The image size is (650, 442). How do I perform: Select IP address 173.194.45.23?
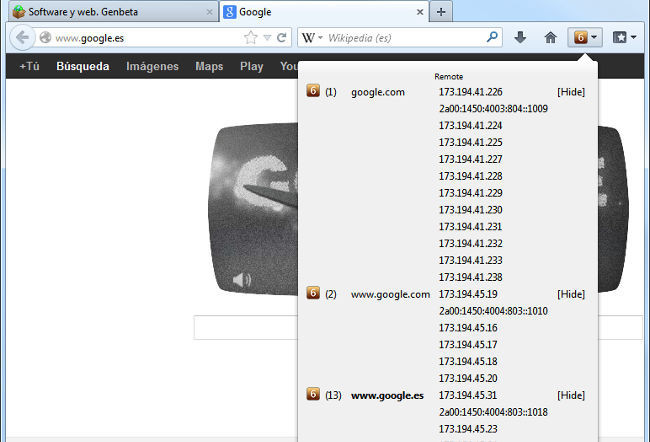468,429
